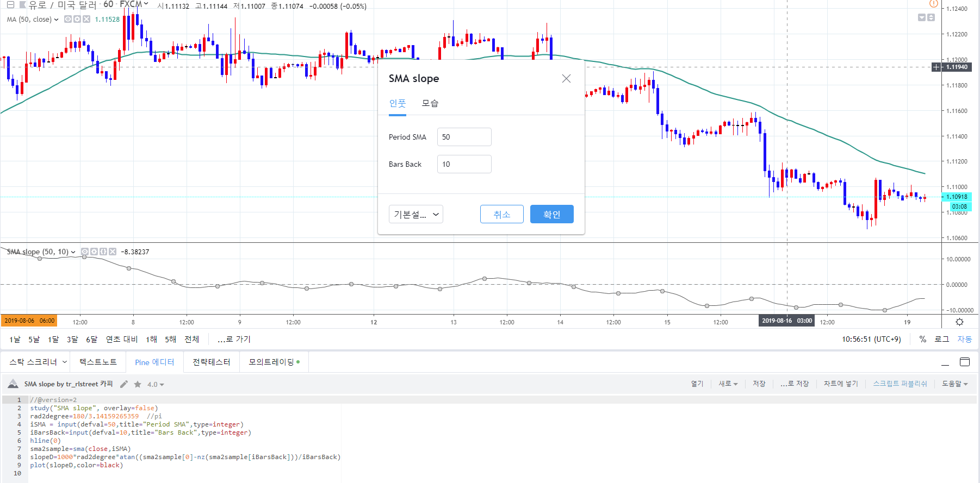The image size is (980, 483).
Task: Favorite the script with the star icon
Action: (x=138, y=384)
